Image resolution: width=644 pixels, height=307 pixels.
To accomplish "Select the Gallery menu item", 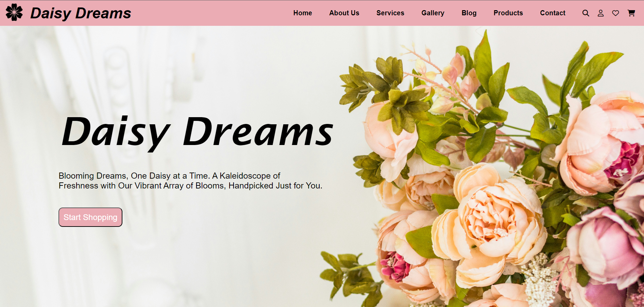I will point(433,13).
